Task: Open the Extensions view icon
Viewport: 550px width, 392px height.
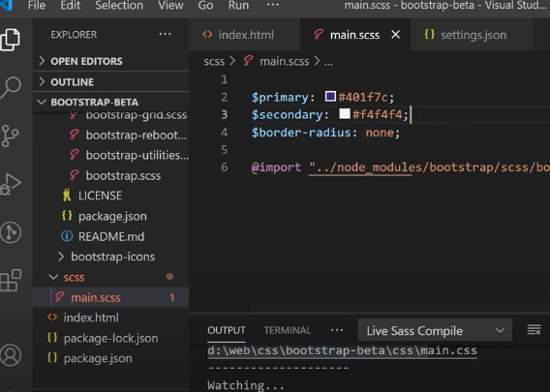Action: [x=11, y=280]
